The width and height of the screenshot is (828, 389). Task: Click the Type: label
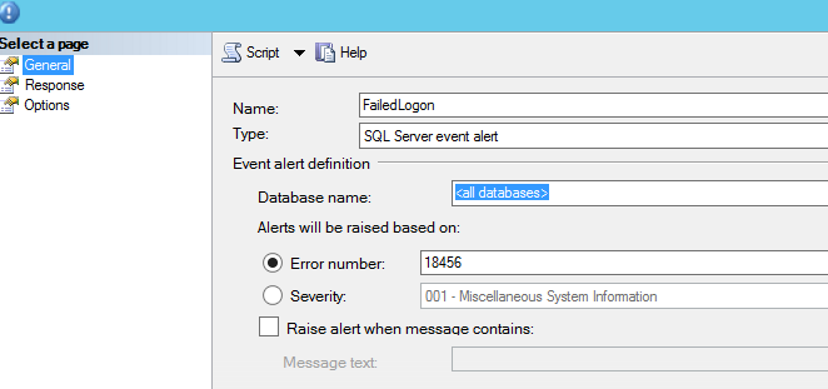tap(251, 134)
